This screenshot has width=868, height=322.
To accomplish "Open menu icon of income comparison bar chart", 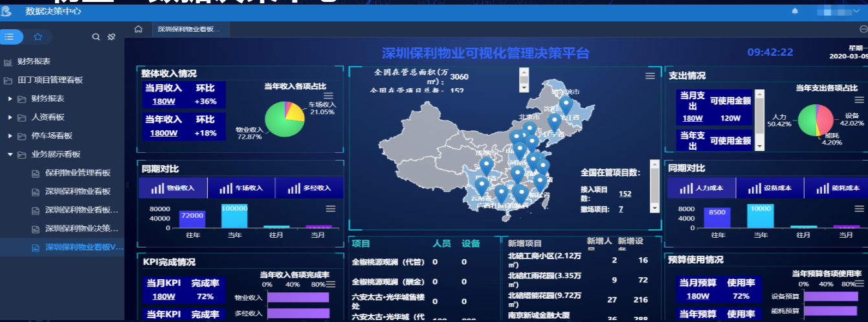I will pyautogui.click(x=330, y=209).
